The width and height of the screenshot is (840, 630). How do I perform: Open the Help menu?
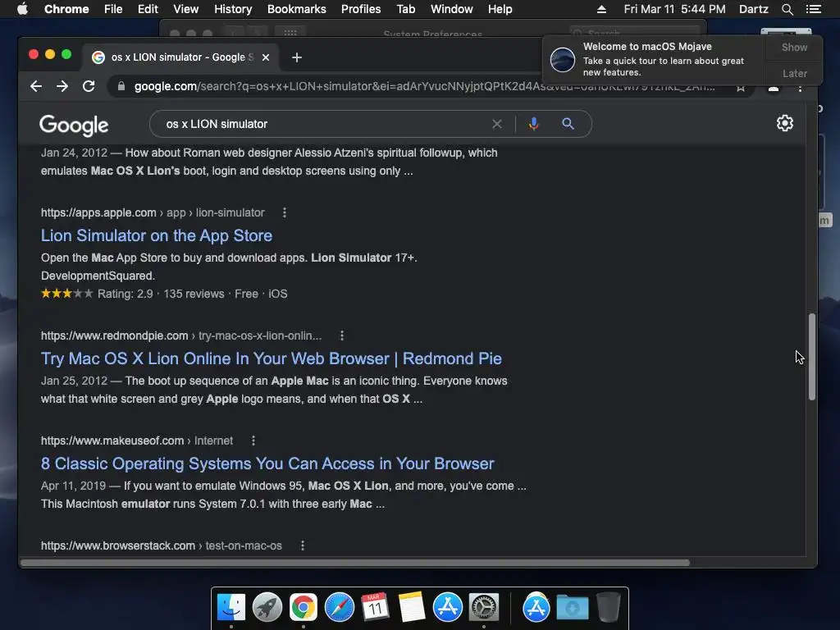pyautogui.click(x=500, y=9)
